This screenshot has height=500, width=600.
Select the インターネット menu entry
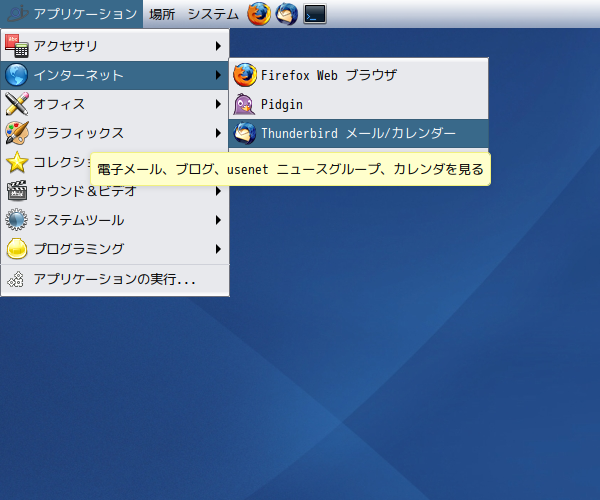coord(115,75)
